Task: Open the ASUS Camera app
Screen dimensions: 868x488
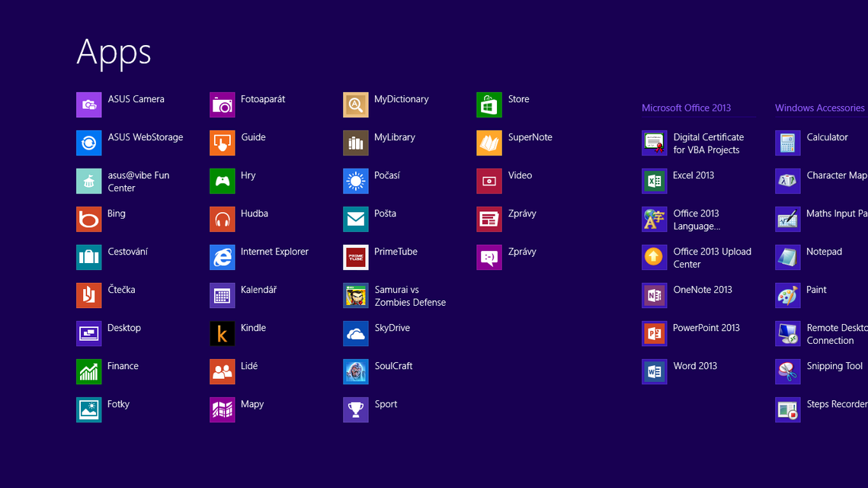Action: point(122,99)
